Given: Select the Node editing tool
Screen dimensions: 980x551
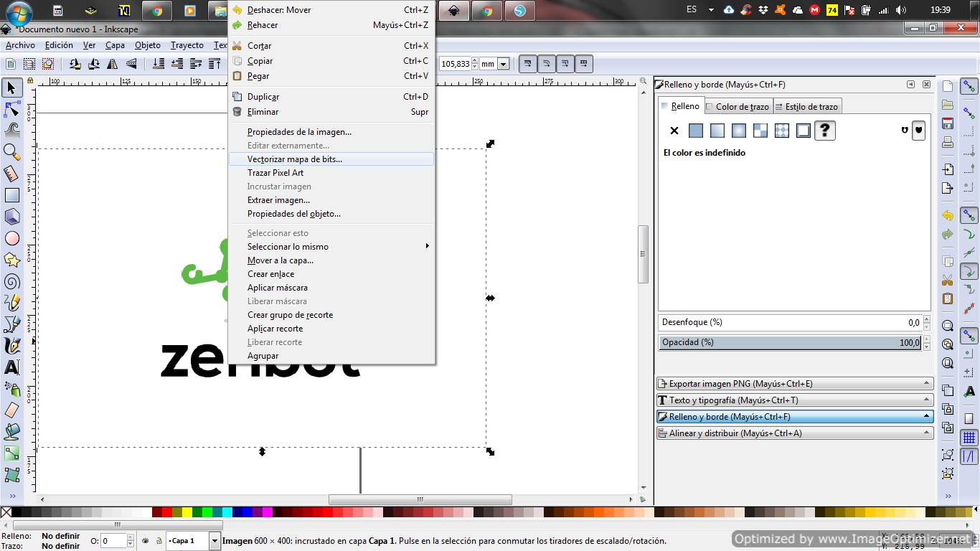Looking at the screenshot, I should [x=11, y=109].
